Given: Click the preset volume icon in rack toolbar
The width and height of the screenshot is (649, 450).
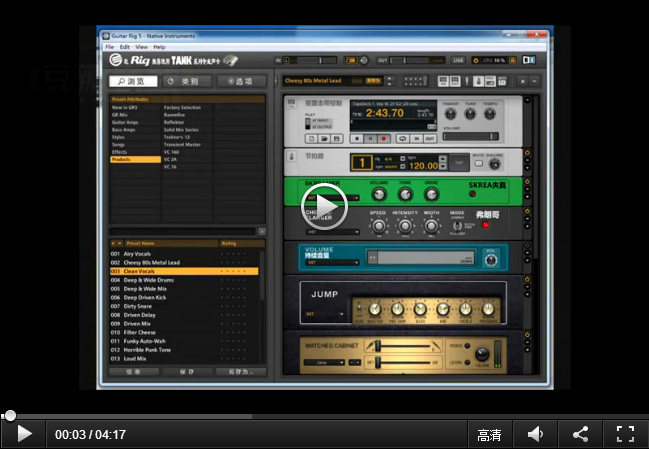Looking at the screenshot, I should (490, 81).
